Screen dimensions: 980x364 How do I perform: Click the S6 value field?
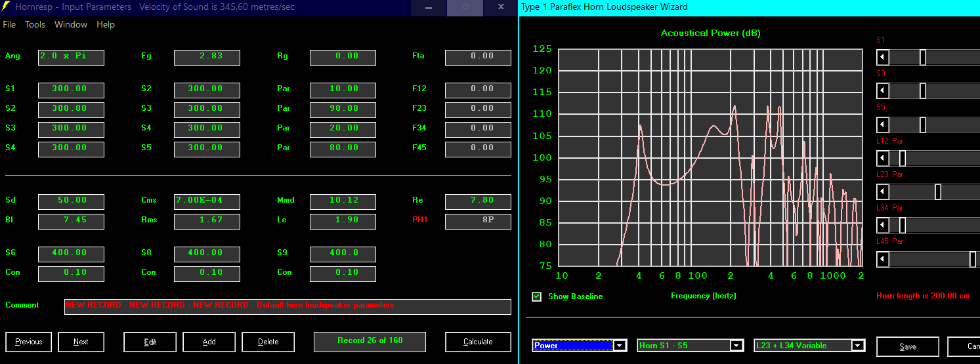click(71, 254)
